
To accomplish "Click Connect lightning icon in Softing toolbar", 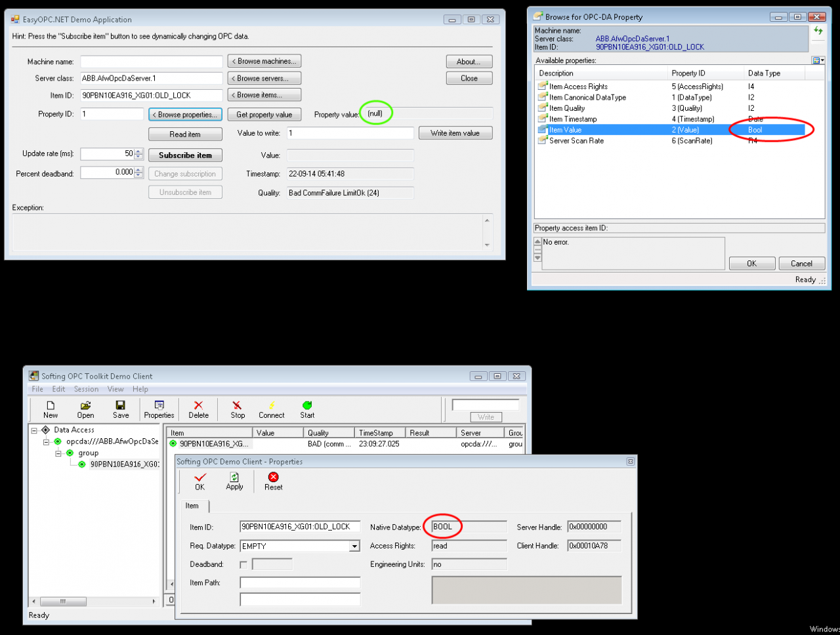I will pyautogui.click(x=272, y=405).
